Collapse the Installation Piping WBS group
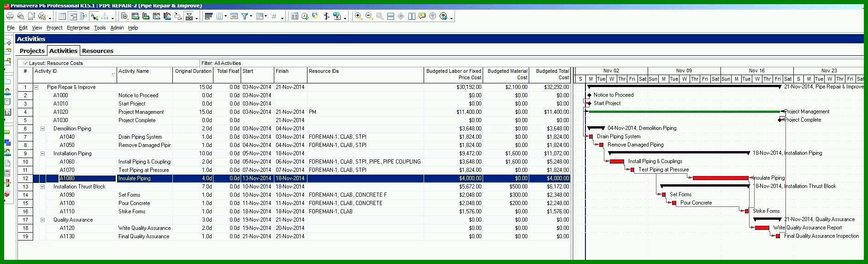The height and width of the screenshot is (264, 868). 42,153
